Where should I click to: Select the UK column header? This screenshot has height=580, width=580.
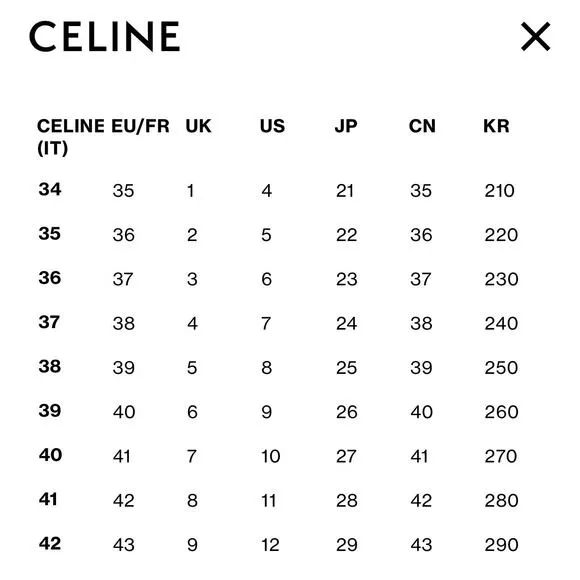198,126
